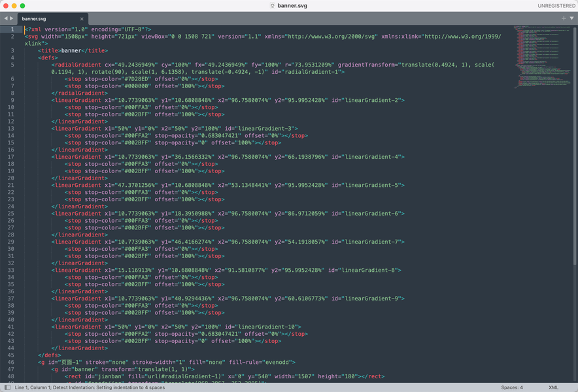
Task: Click the id value linearGradient-4
Action: (371, 157)
